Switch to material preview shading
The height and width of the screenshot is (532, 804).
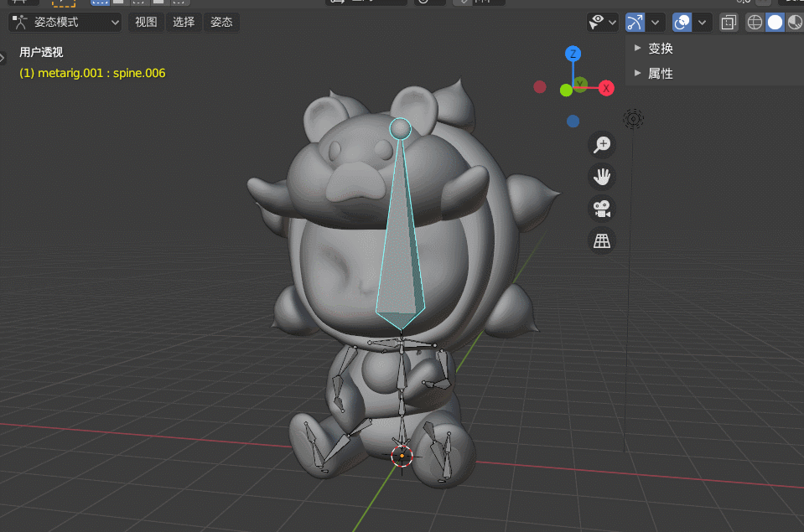click(x=795, y=22)
